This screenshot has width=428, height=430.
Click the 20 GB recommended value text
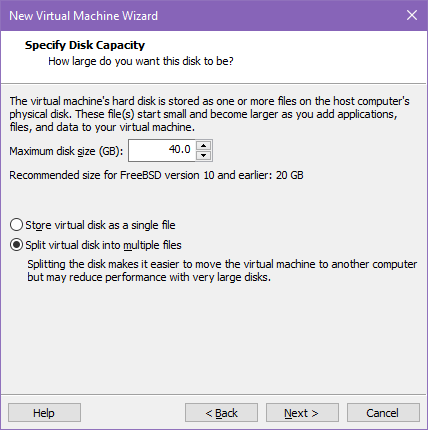point(289,175)
